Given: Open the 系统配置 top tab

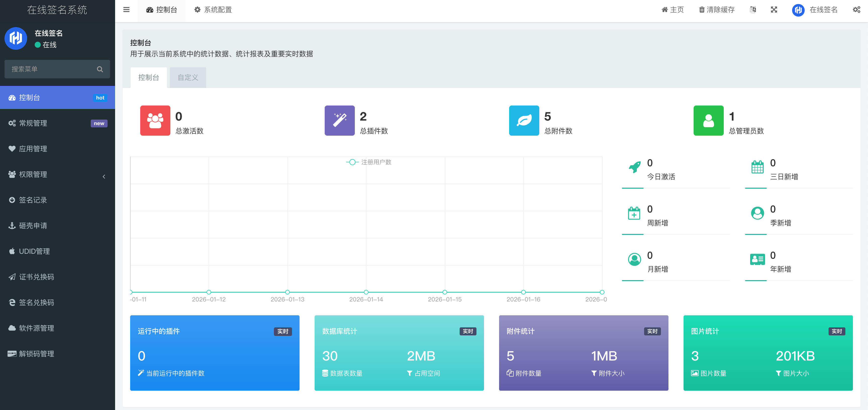Looking at the screenshot, I should pos(213,10).
